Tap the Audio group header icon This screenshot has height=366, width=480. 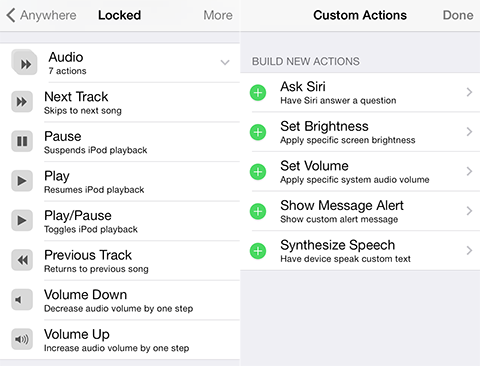tap(24, 62)
